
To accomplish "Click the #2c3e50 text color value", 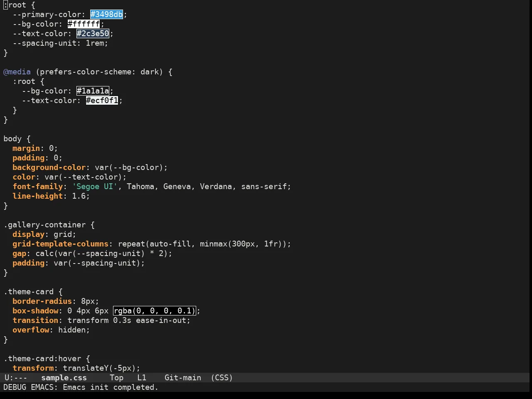I will click(x=93, y=34).
